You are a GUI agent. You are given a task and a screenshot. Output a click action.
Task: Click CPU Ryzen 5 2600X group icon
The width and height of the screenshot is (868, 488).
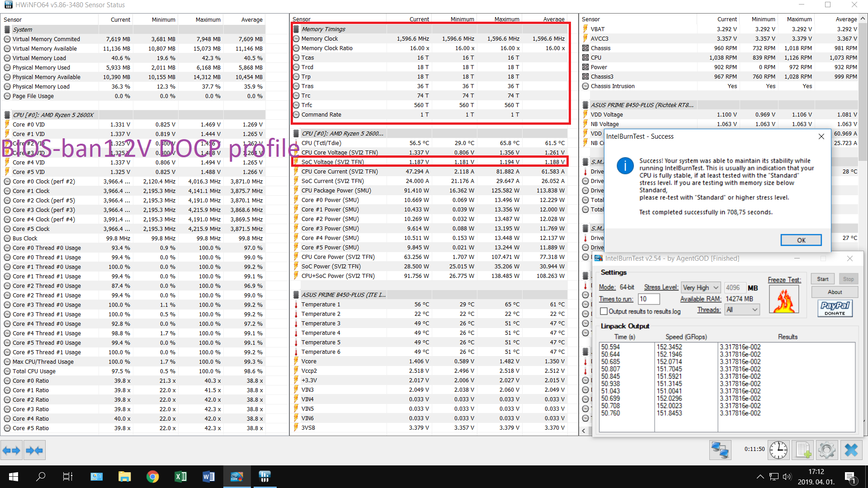(7, 115)
